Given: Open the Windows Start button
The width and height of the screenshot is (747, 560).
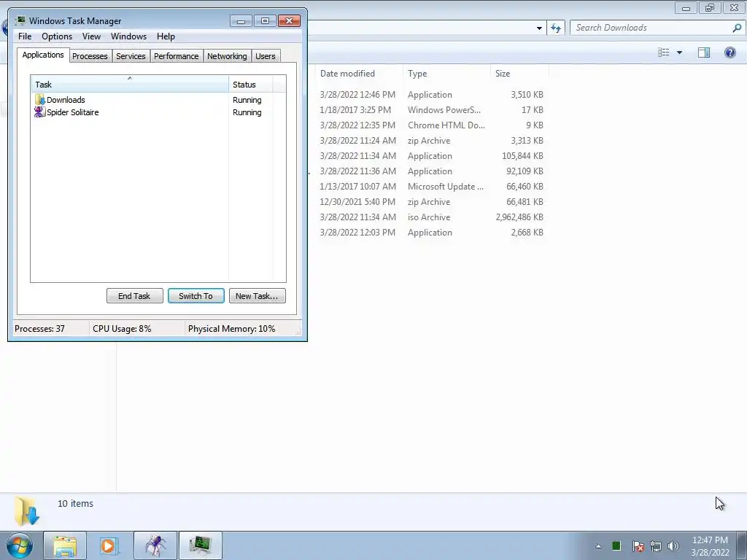Looking at the screenshot, I should 20,545.
